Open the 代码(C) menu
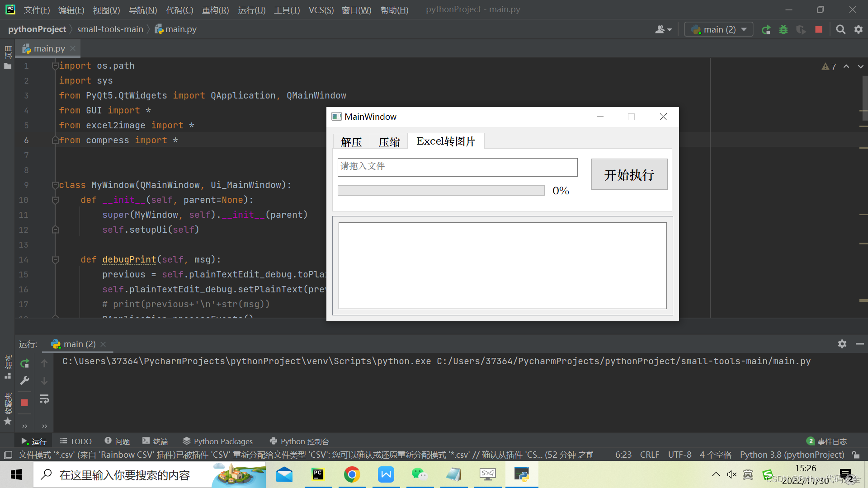 [179, 10]
